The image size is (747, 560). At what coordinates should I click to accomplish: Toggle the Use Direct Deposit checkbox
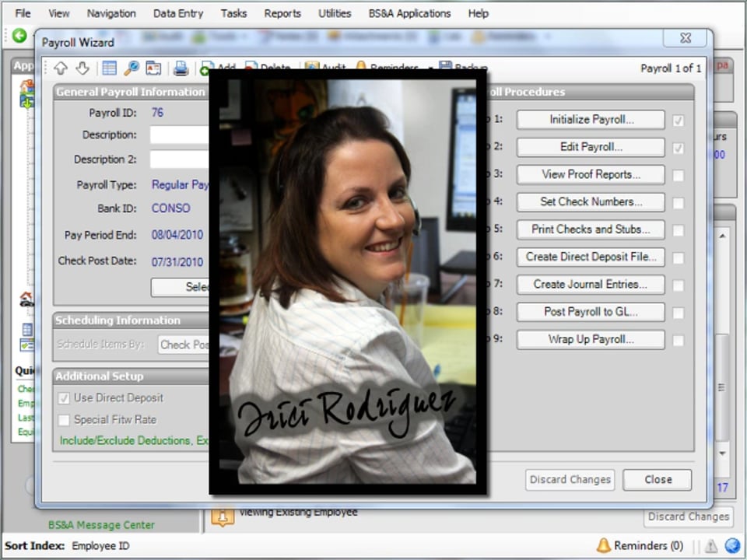point(64,398)
